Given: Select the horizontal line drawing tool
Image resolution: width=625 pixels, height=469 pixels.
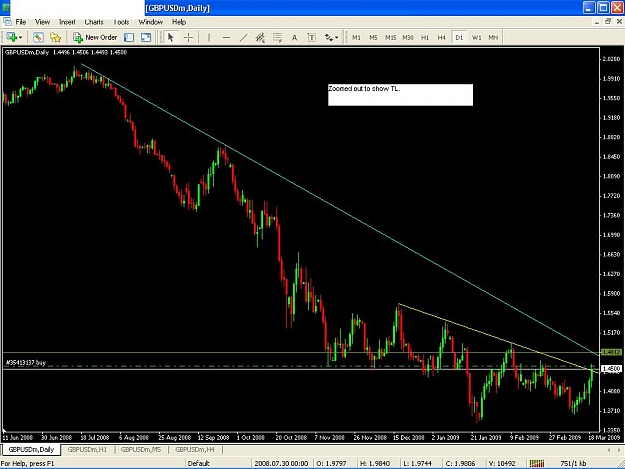Looking at the screenshot, I should tap(226, 37).
